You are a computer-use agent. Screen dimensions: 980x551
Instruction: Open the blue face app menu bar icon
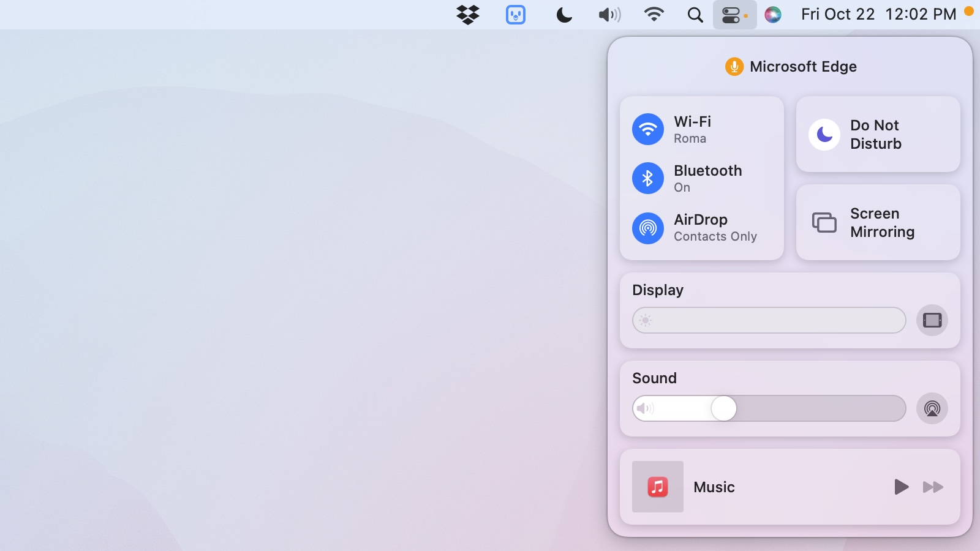coord(516,15)
